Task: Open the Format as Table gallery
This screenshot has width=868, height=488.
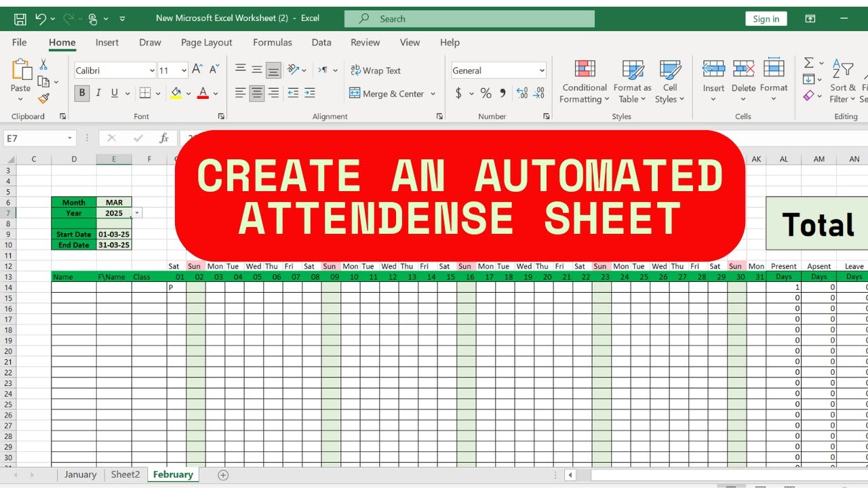Action: 633,82
